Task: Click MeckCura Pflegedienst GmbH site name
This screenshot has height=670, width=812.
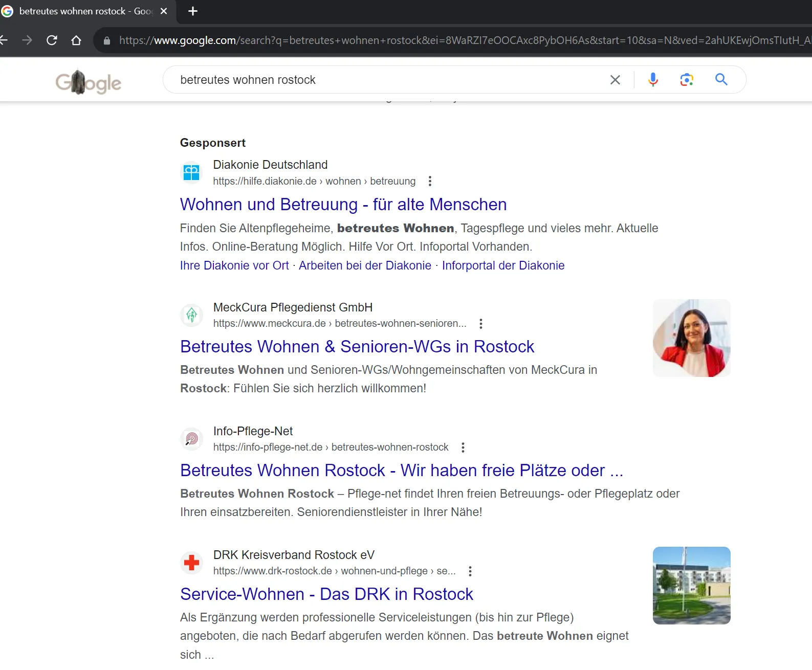Action: (293, 307)
